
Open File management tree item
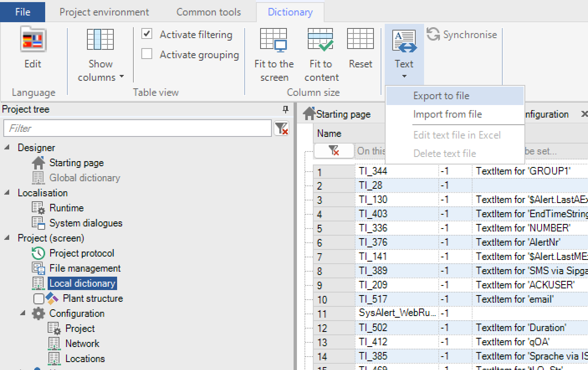tap(85, 268)
